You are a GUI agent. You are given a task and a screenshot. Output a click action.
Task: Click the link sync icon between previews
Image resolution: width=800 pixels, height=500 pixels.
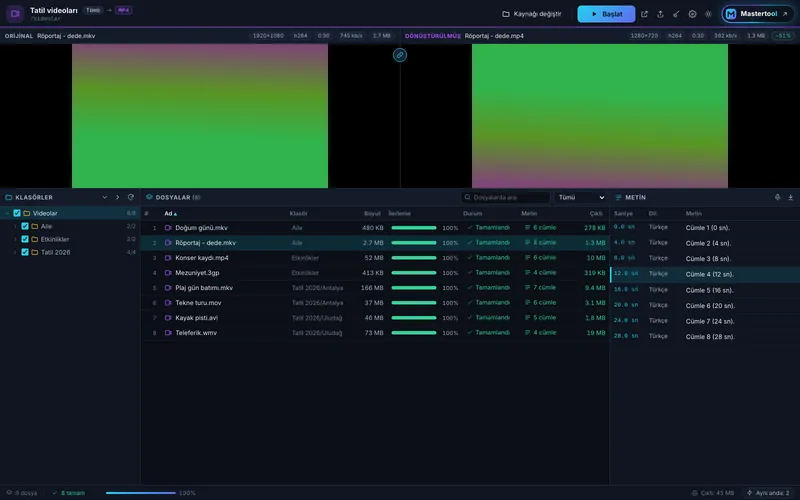[x=400, y=55]
